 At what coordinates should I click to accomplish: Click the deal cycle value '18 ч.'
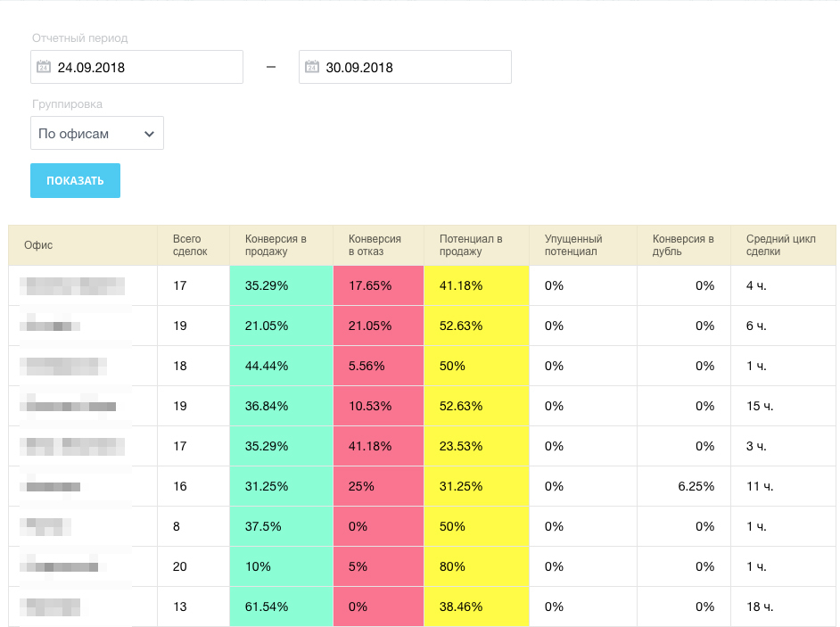pyautogui.click(x=760, y=606)
